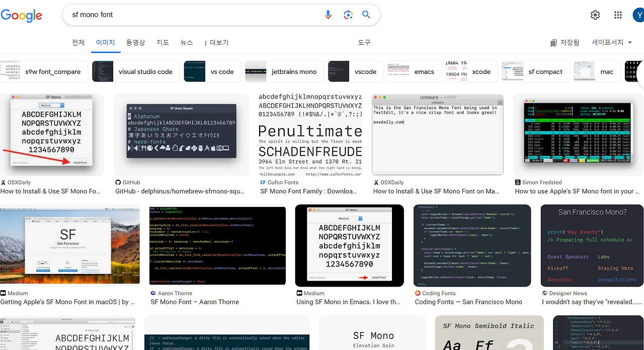Viewport: 644px width, 350px height.
Task: Select the 'emacs' suggestion chip
Action: click(414, 72)
